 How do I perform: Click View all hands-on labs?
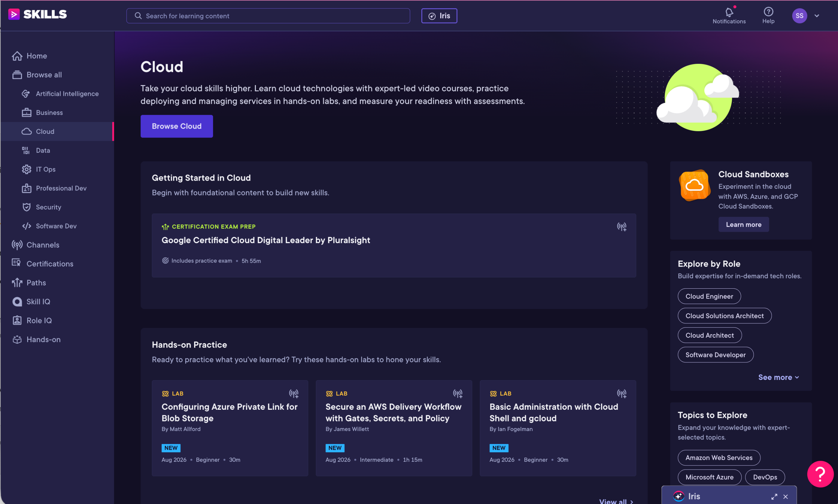point(616,501)
